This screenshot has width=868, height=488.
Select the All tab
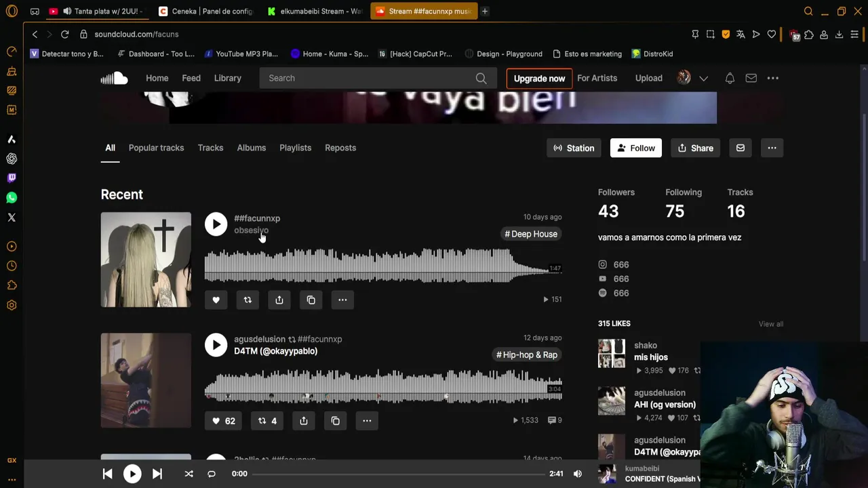110,148
